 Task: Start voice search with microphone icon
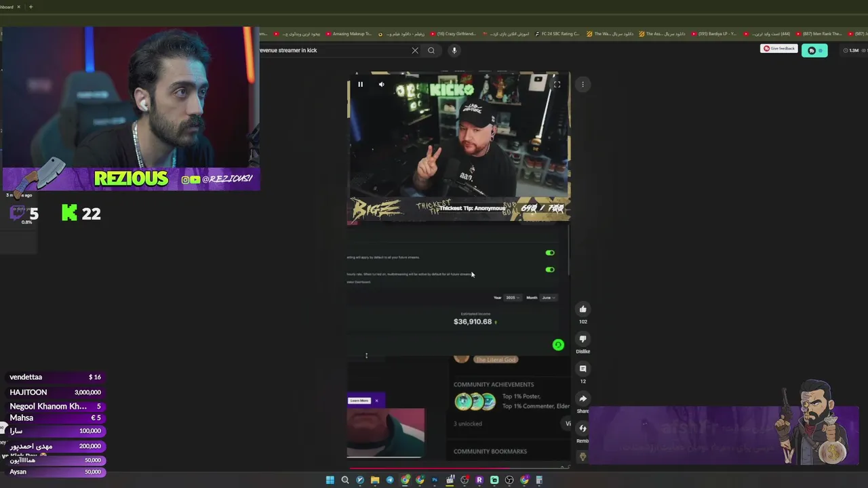(454, 50)
